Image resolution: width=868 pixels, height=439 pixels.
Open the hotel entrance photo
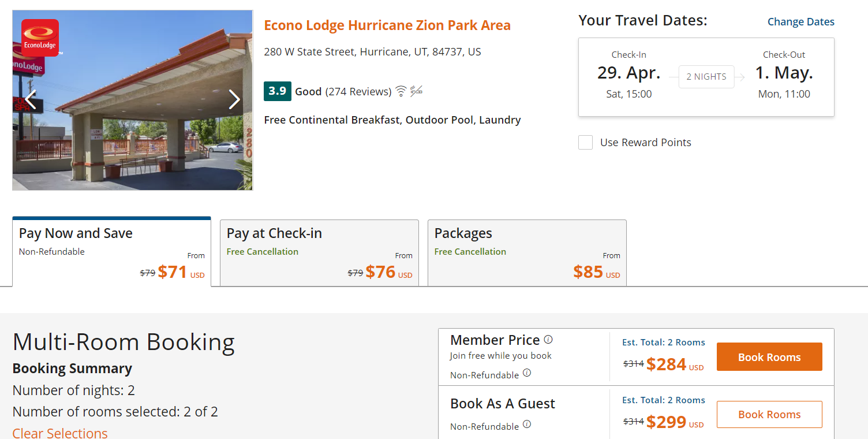[132, 100]
